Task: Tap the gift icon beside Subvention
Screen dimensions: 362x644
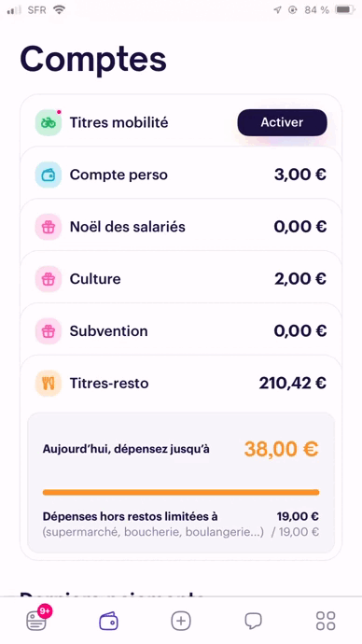Action: coord(49,331)
